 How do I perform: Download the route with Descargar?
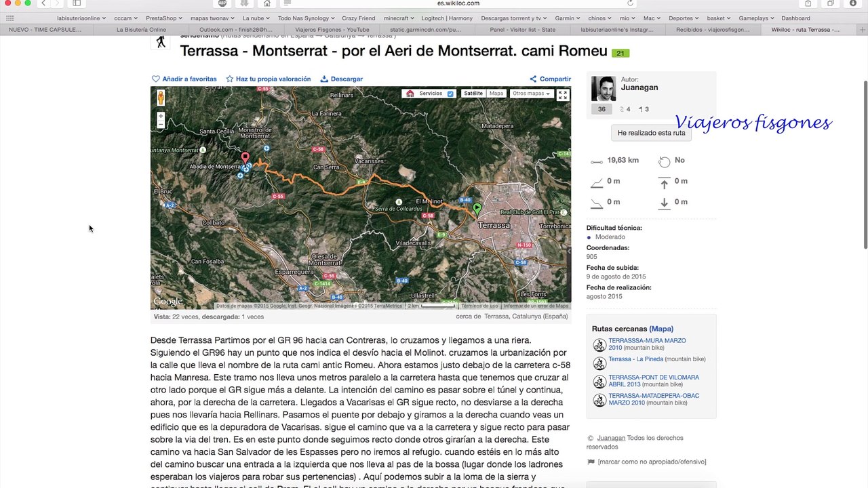(x=342, y=79)
